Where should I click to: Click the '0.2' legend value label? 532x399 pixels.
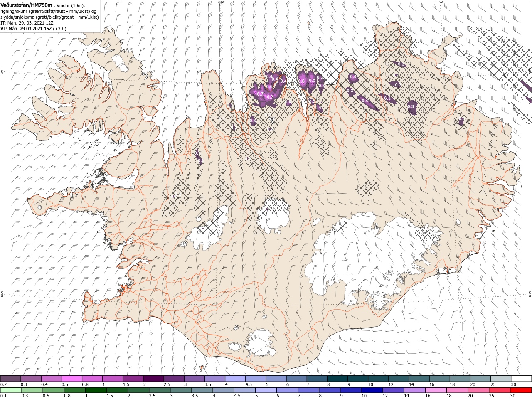tap(3, 384)
